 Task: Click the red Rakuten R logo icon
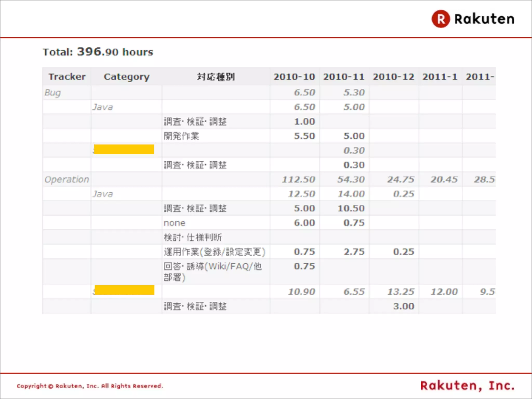click(x=441, y=19)
